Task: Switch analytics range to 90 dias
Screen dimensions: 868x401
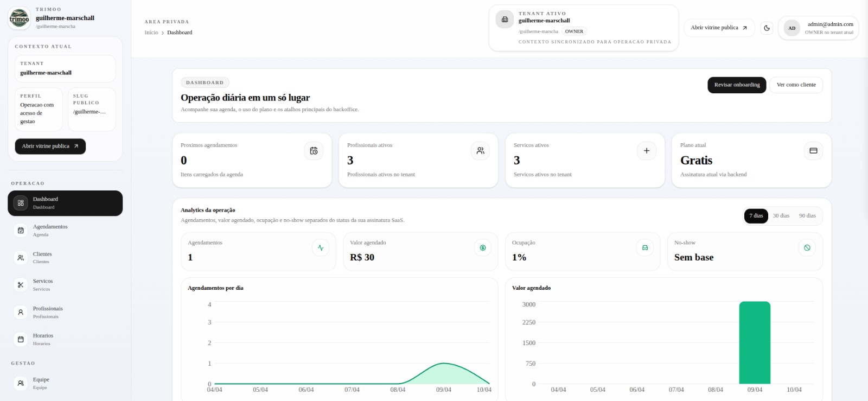Action: coord(807,216)
